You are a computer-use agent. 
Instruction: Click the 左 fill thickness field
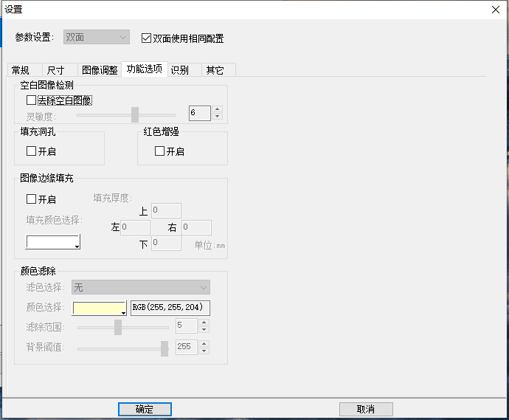(x=136, y=227)
